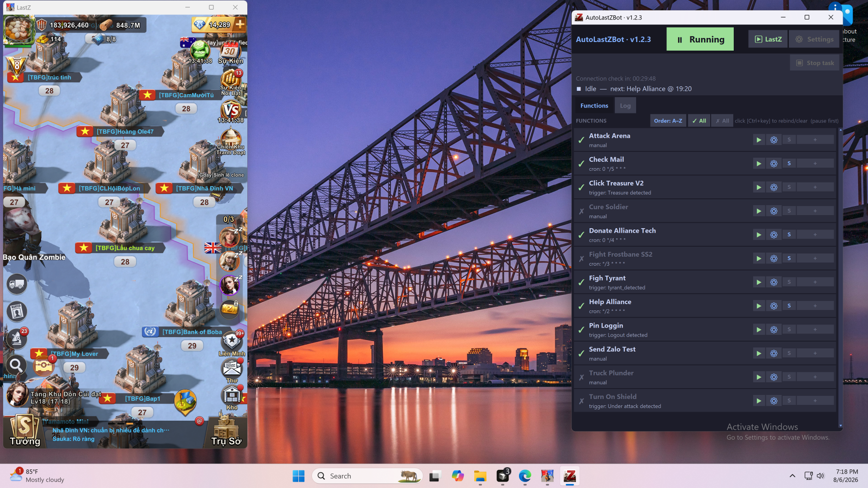
Task: Pause the bot with Running button
Action: click(700, 39)
